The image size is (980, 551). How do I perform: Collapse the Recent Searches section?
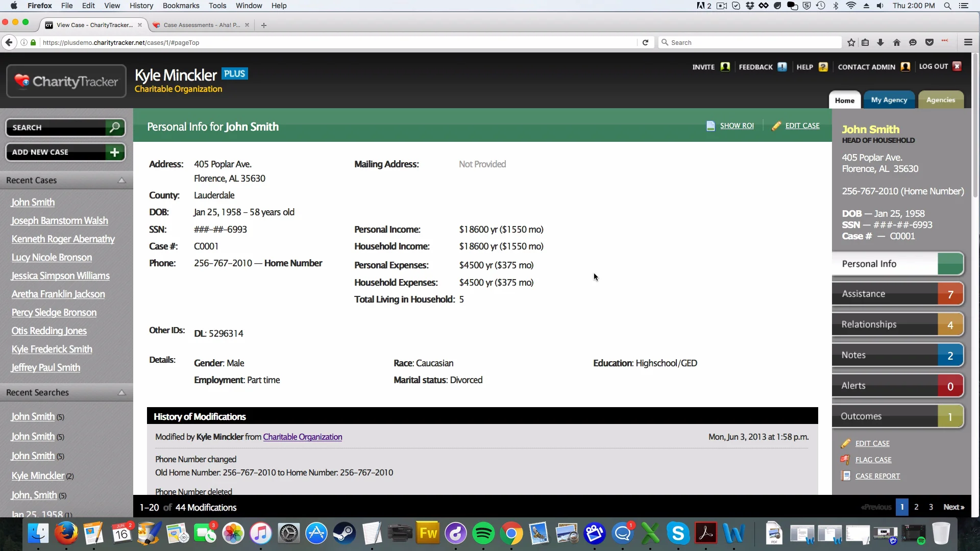[121, 392]
